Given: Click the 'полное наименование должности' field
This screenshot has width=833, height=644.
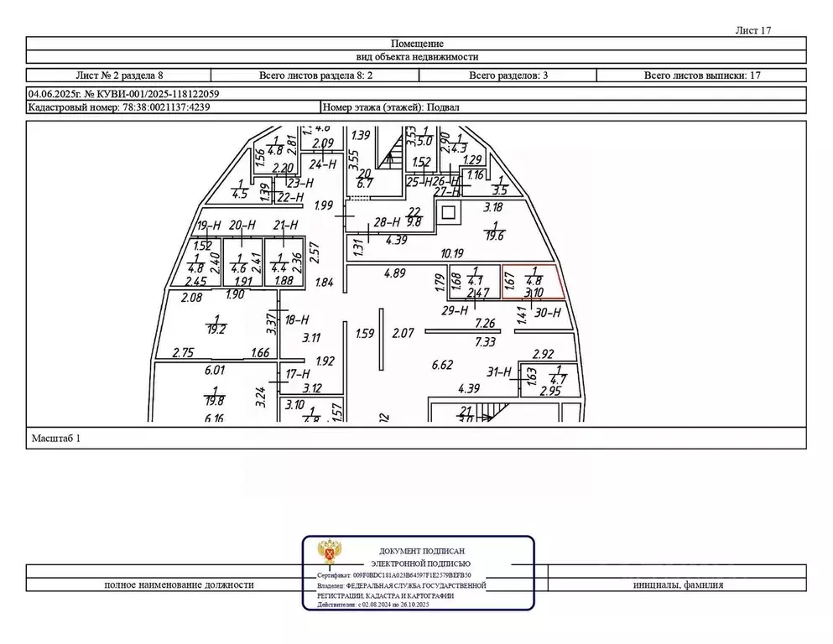Looking at the screenshot, I should [x=178, y=585].
